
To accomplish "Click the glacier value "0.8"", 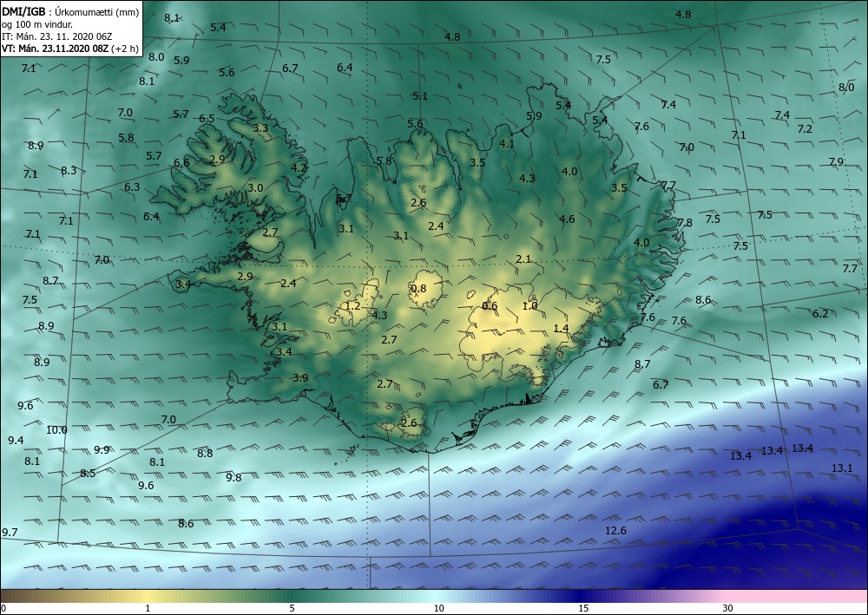I will pyautogui.click(x=418, y=288).
